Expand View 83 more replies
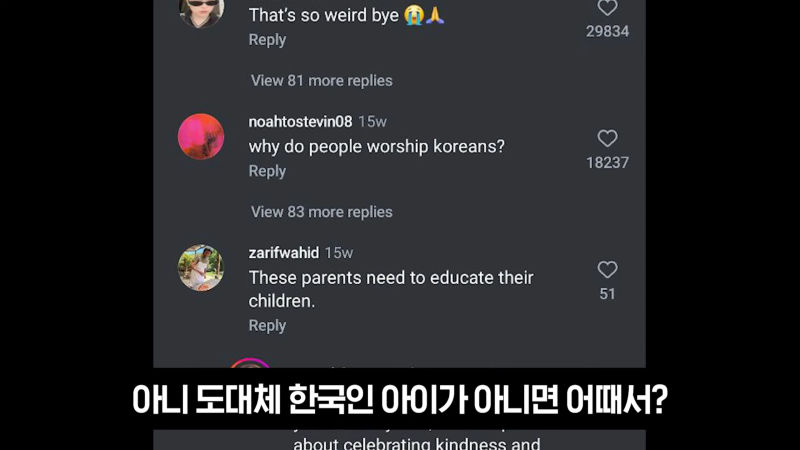 pyautogui.click(x=321, y=212)
